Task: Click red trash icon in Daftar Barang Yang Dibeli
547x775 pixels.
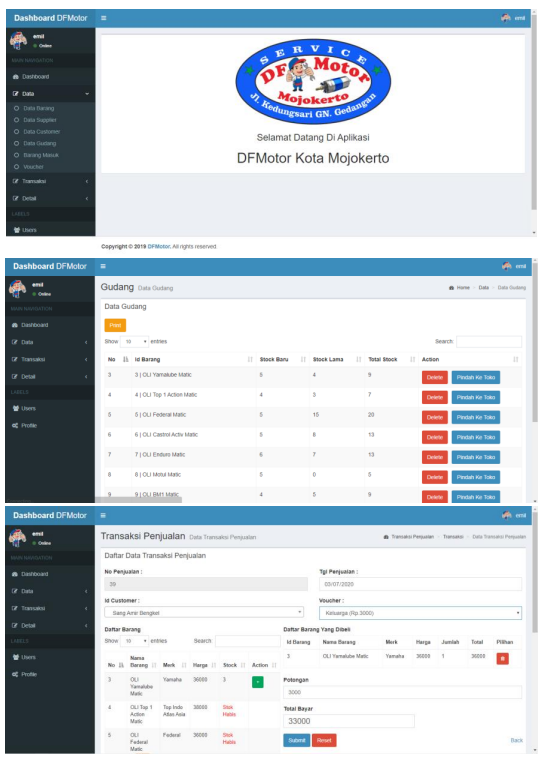Action: coord(503,658)
